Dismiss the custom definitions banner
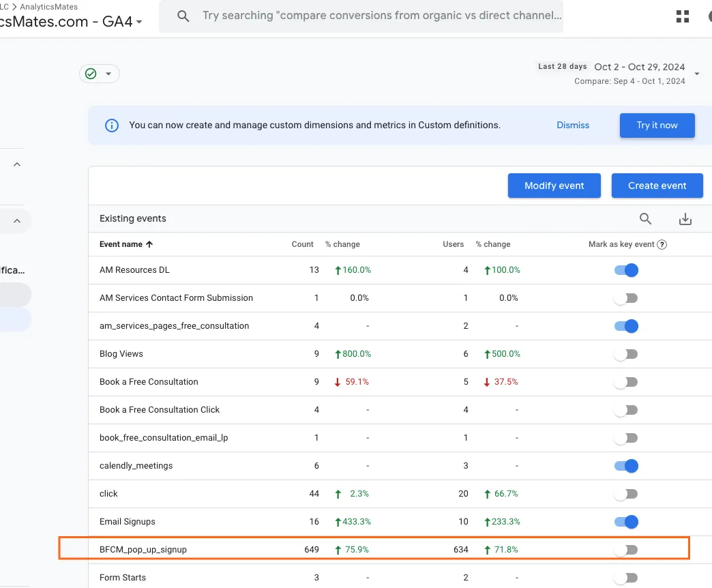The image size is (712, 588). click(573, 126)
